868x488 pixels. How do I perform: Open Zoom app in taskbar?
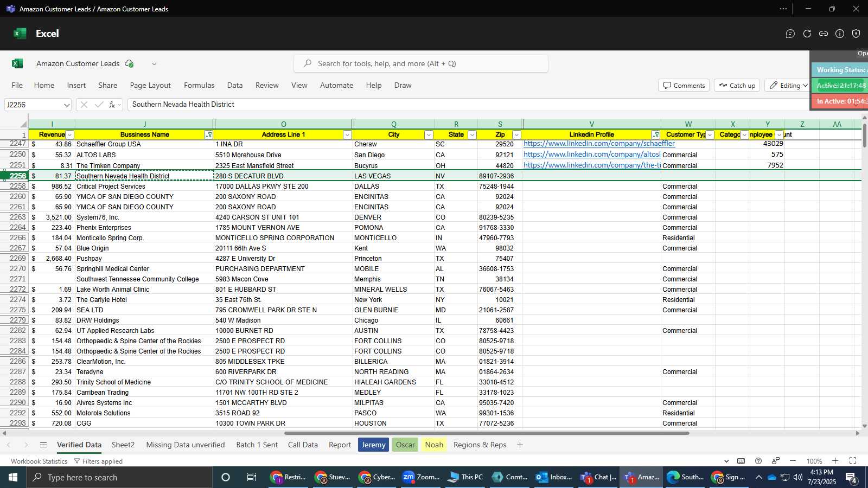pyautogui.click(x=420, y=477)
